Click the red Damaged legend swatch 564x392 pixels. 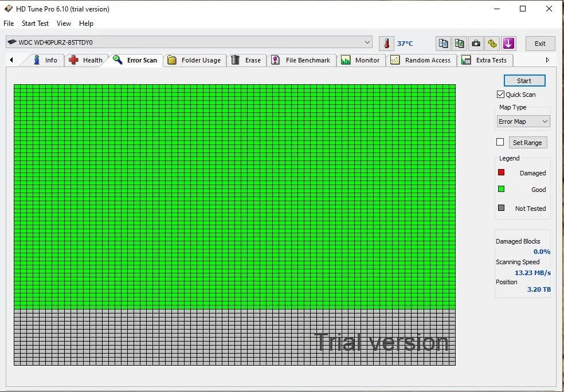(501, 173)
